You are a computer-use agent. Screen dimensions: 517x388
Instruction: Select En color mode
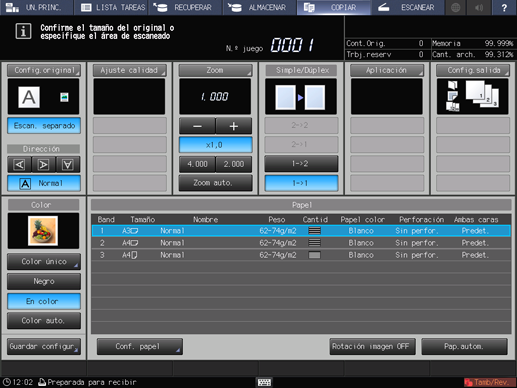tap(44, 301)
